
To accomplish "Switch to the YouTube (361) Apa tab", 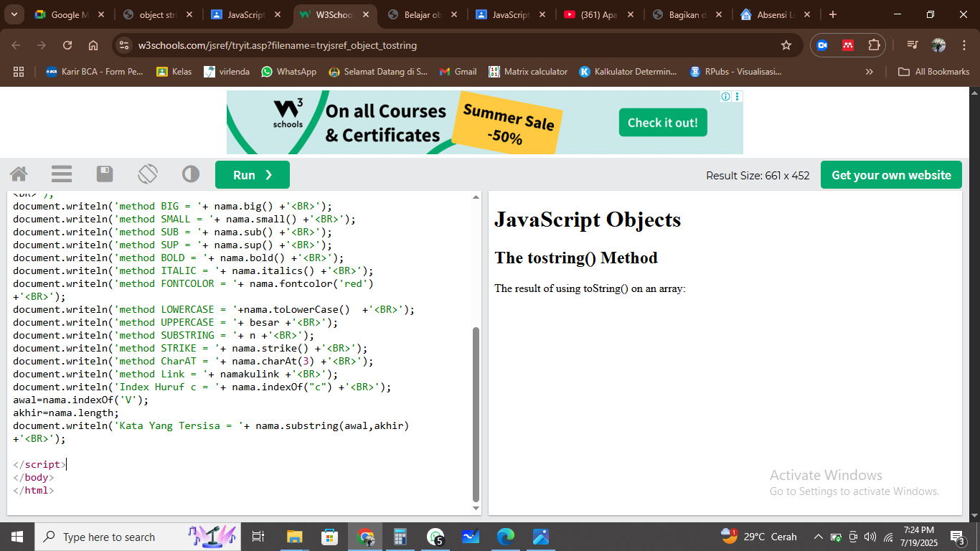I will pyautogui.click(x=598, y=14).
